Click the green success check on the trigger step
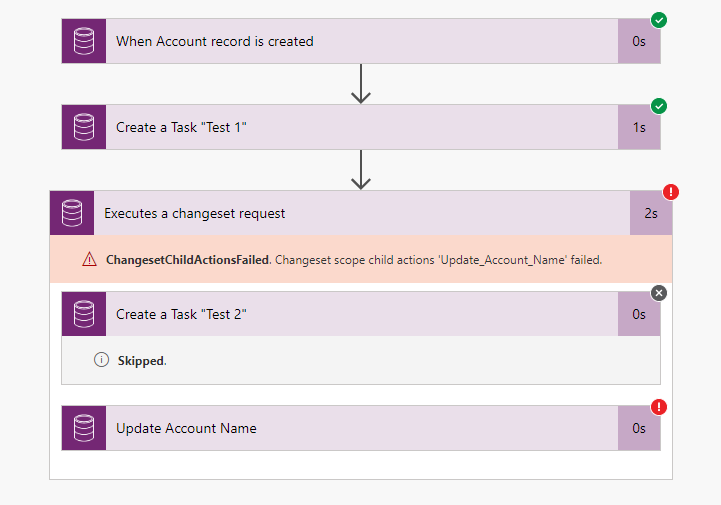Image resolution: width=721 pixels, height=505 pixels. (659, 20)
